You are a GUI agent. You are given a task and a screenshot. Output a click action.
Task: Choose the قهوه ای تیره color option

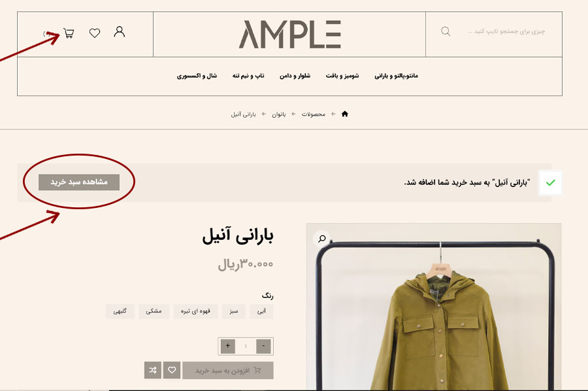click(195, 311)
